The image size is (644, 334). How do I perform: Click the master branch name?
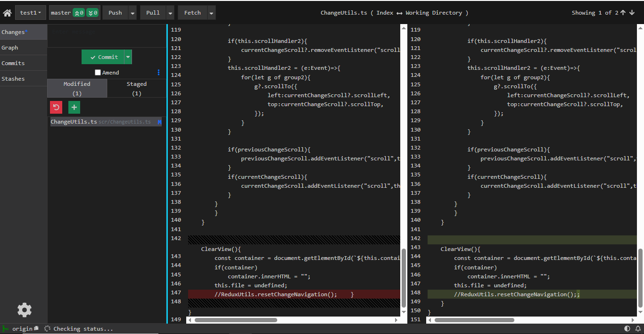tap(61, 13)
